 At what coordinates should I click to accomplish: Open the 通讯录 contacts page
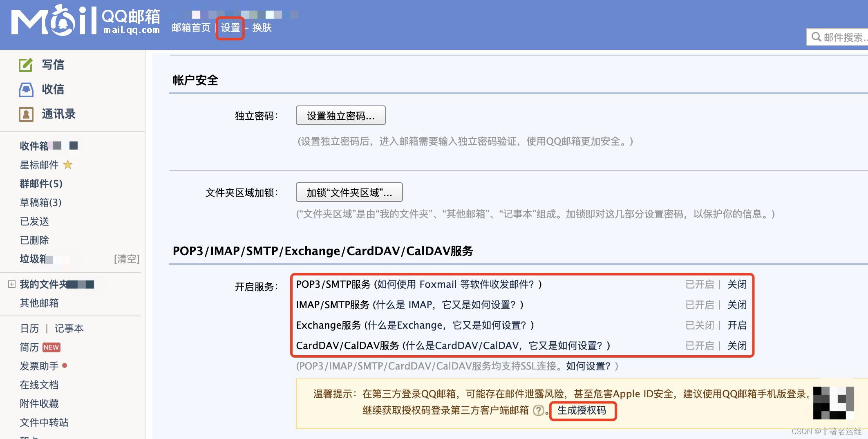click(59, 114)
